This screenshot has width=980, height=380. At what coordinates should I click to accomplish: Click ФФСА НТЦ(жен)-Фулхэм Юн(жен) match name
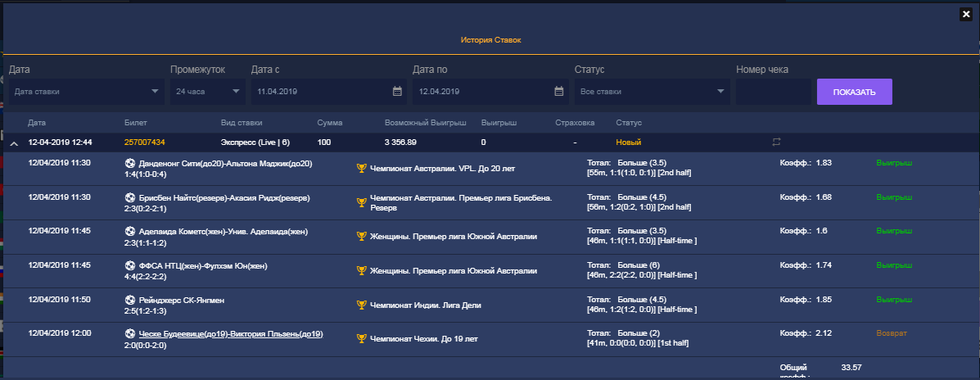coord(203,266)
